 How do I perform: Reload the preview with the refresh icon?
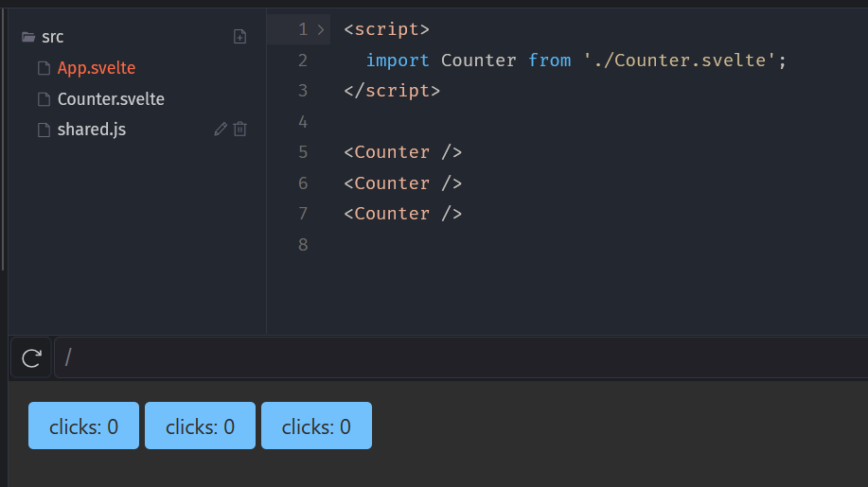(x=31, y=357)
